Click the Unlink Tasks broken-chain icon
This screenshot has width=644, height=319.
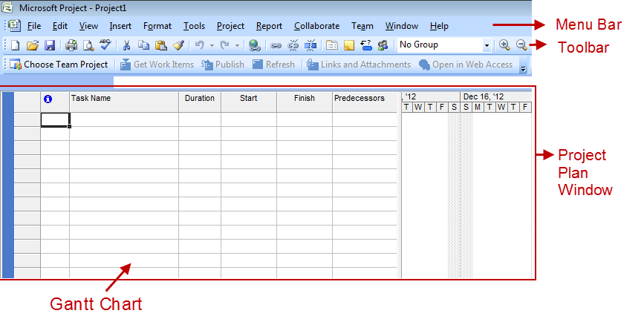[x=293, y=45]
